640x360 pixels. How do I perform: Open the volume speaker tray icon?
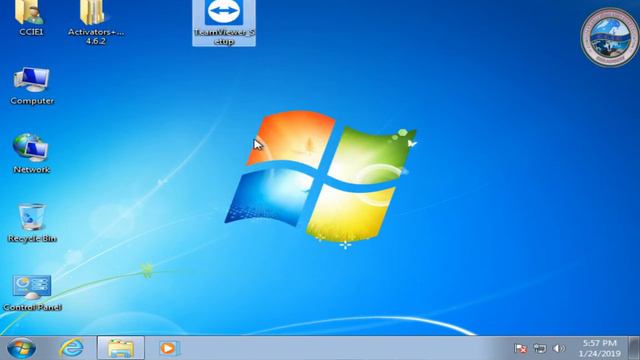[558, 348]
